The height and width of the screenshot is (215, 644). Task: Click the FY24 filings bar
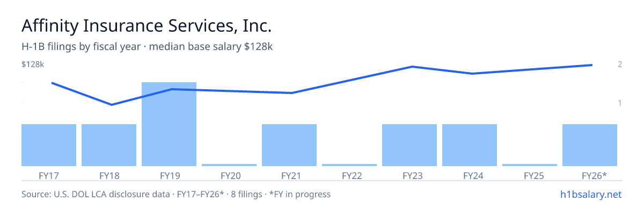pyautogui.click(x=470, y=145)
